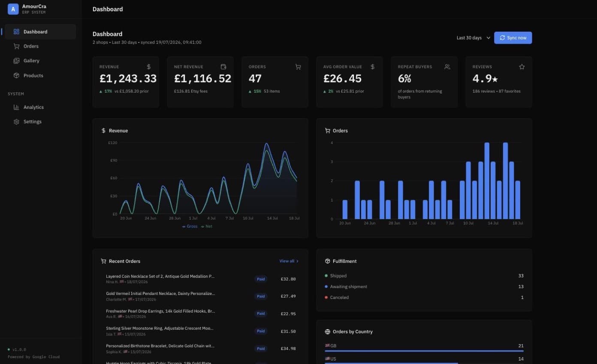Click the 186 reviews • 87 favorites text

(x=496, y=91)
